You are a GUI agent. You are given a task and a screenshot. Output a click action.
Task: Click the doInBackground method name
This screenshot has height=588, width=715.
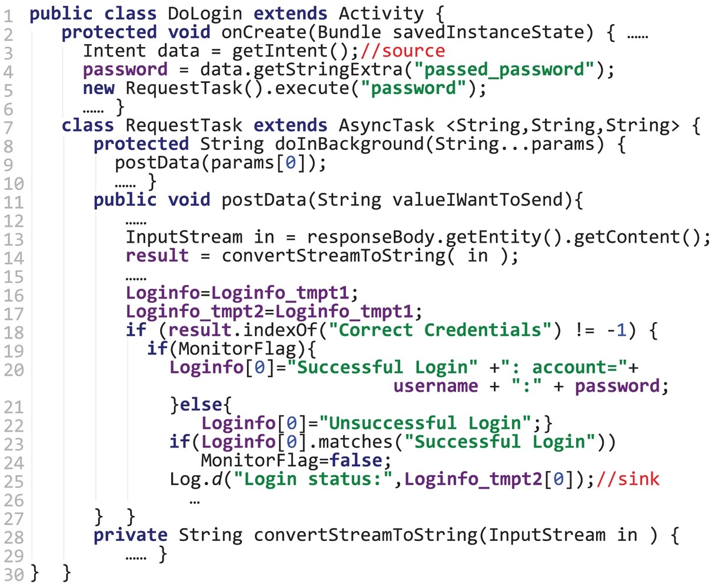click(x=350, y=144)
